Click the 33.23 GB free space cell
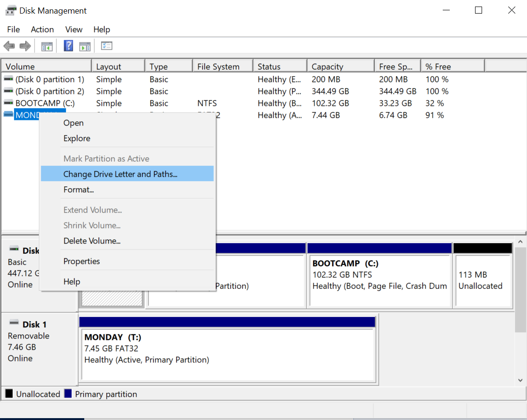 click(x=395, y=103)
